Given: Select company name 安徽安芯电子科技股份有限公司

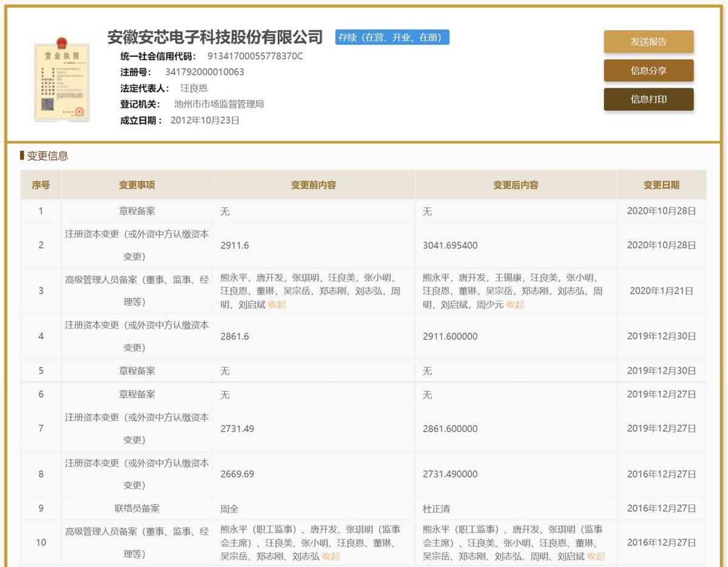Looking at the screenshot, I should pos(215,37).
